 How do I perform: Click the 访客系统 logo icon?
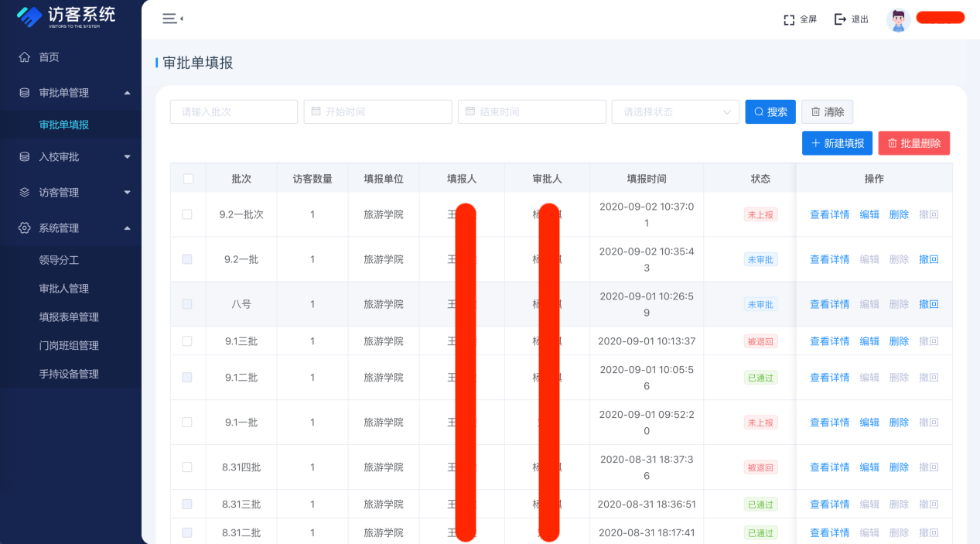point(30,16)
